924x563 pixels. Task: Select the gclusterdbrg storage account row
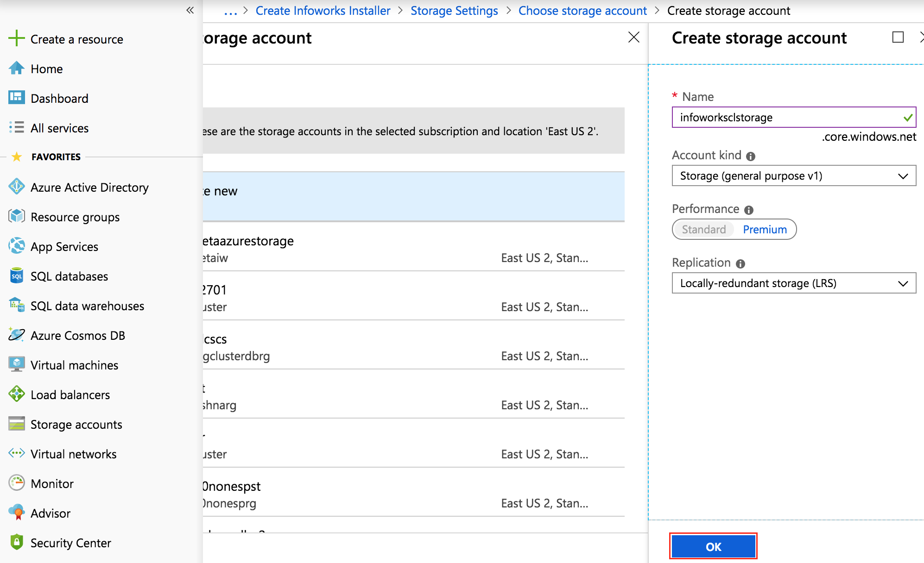click(414, 344)
